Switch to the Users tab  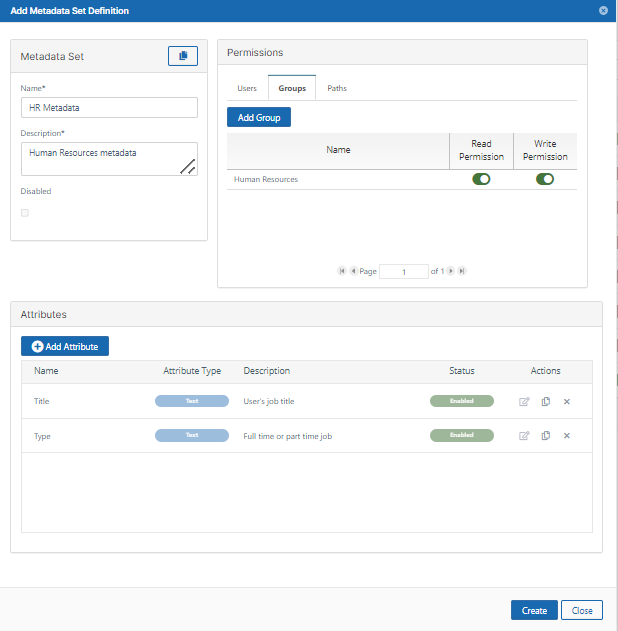click(x=246, y=88)
